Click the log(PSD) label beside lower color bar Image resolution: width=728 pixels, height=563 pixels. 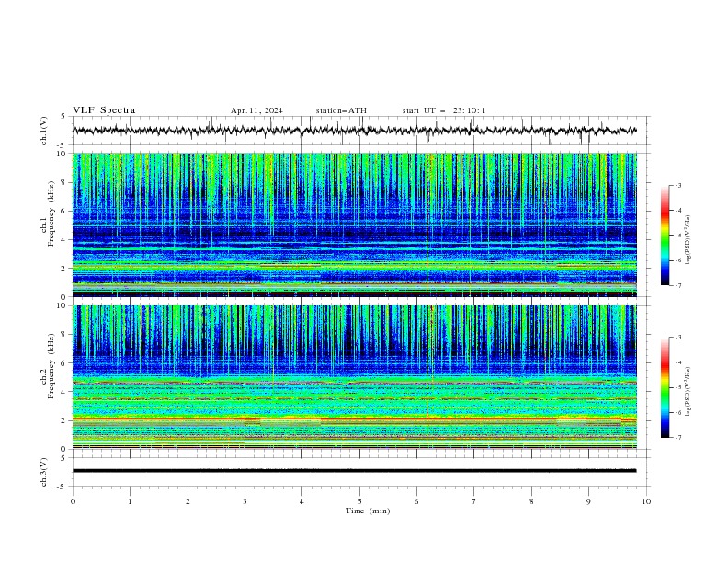pyautogui.click(x=688, y=391)
